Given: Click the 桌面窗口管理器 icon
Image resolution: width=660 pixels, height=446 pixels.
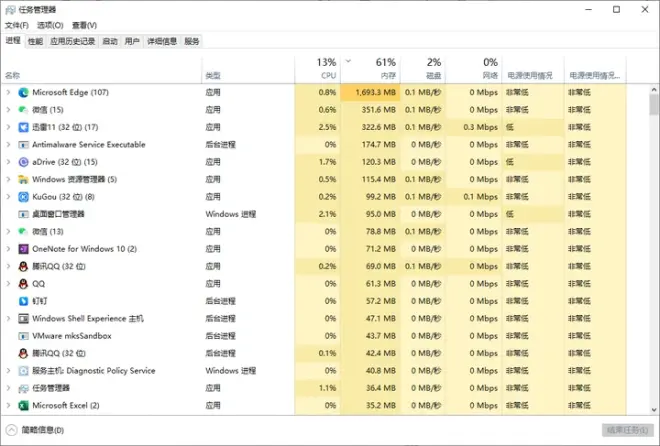Looking at the screenshot, I should 23,214.
